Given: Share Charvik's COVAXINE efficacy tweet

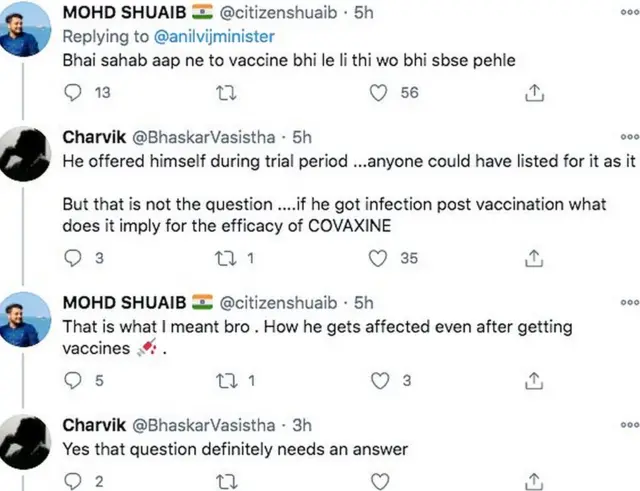Looking at the screenshot, I should 534,258.
